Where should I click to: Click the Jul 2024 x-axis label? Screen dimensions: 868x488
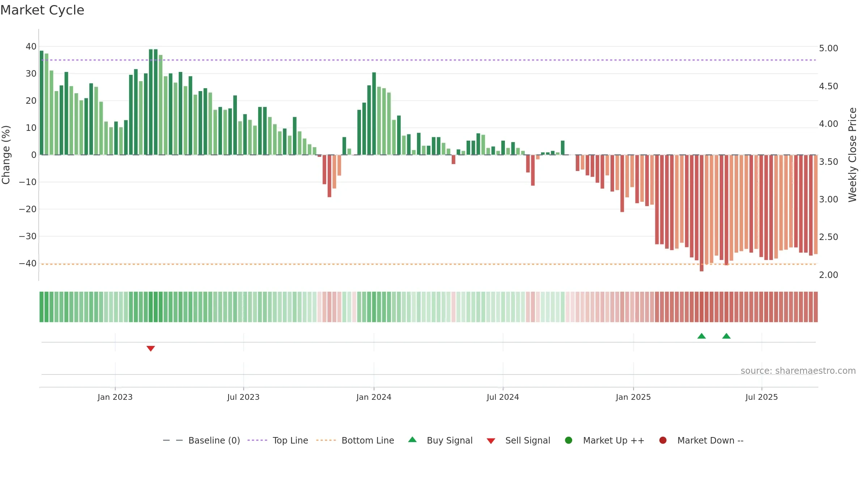pyautogui.click(x=503, y=397)
